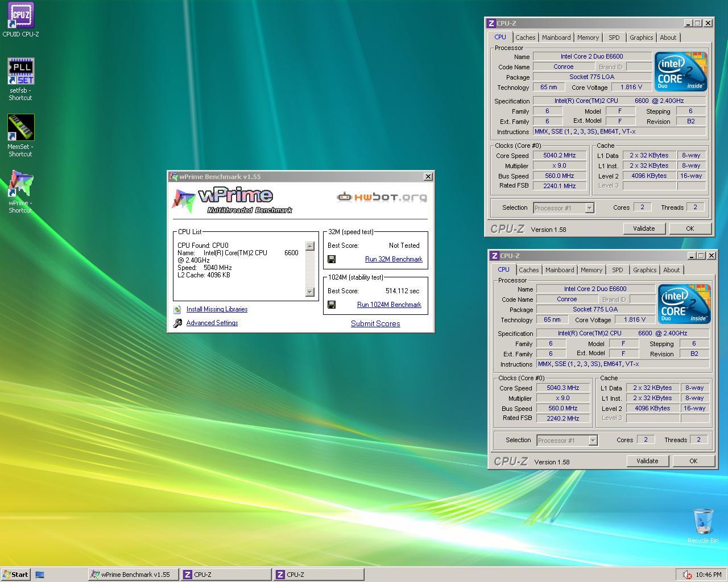Click wPrime Benchmark v1.55 taskbar button
The height and width of the screenshot is (582, 728).
133,575
